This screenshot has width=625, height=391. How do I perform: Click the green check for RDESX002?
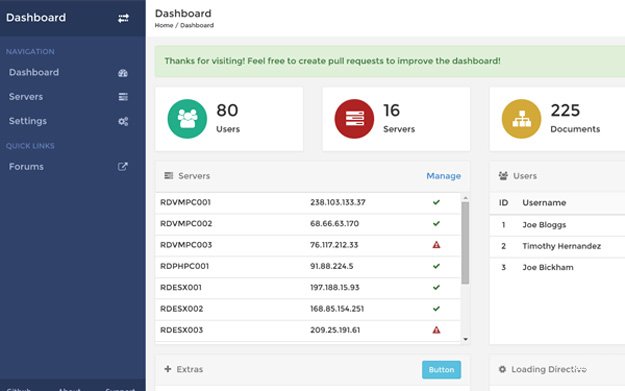tap(436, 308)
